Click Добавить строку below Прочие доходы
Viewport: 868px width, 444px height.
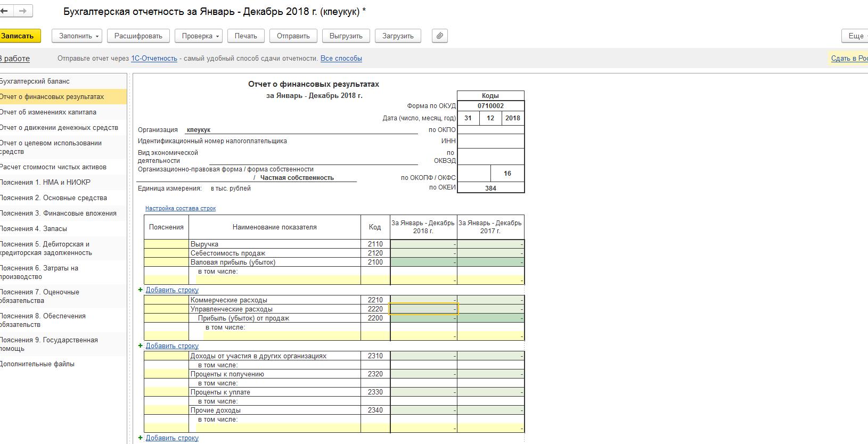[172, 438]
